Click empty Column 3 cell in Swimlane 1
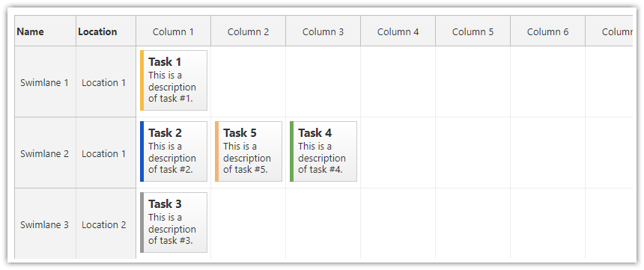This screenshot has height=270, width=644. click(323, 82)
